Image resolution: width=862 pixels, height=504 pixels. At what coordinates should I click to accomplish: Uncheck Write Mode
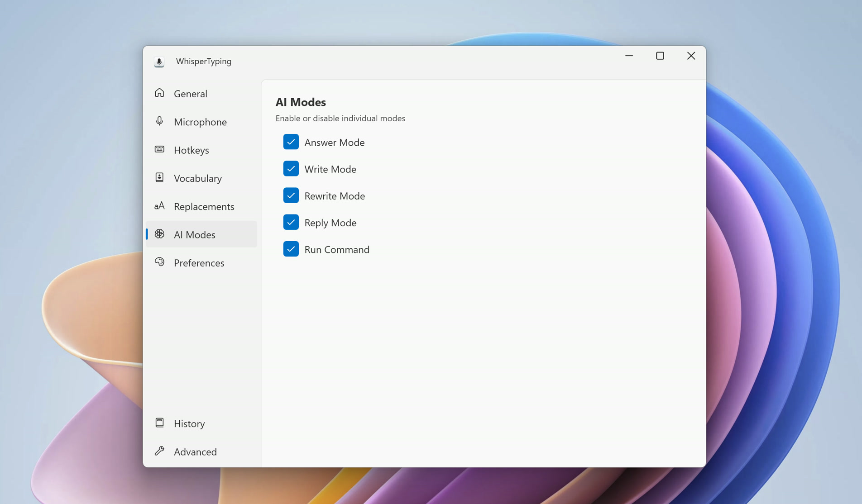pos(291,168)
